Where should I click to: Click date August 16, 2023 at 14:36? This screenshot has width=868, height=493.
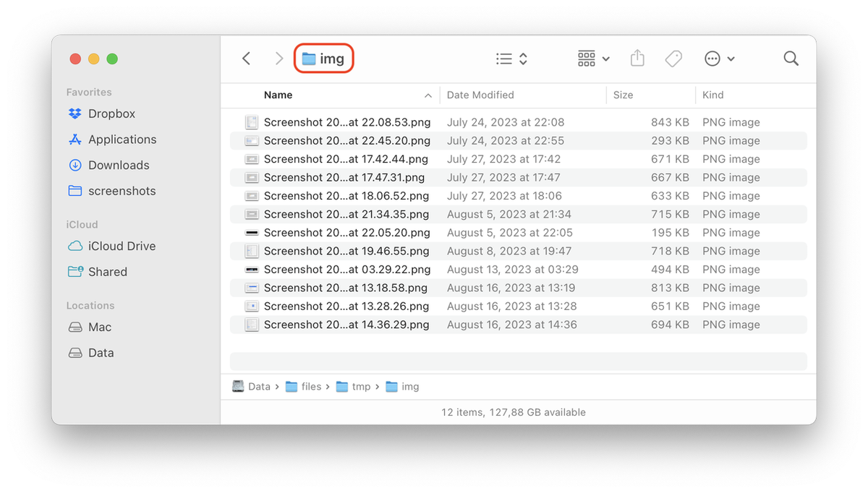click(x=512, y=325)
